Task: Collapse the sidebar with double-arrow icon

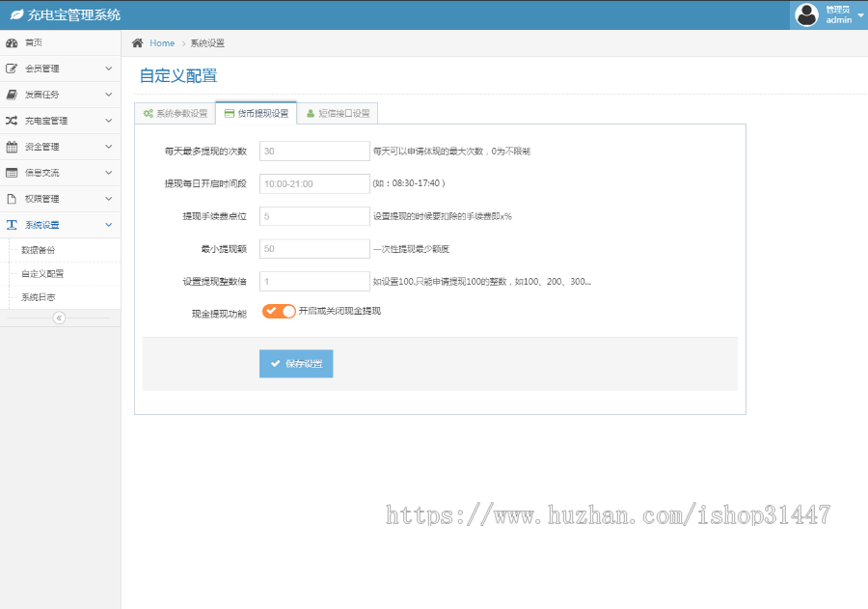Action: tap(59, 318)
